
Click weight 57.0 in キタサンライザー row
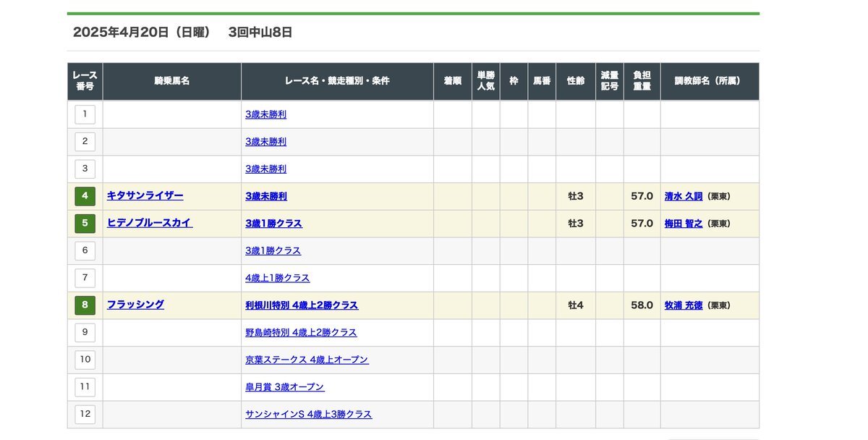click(x=642, y=196)
